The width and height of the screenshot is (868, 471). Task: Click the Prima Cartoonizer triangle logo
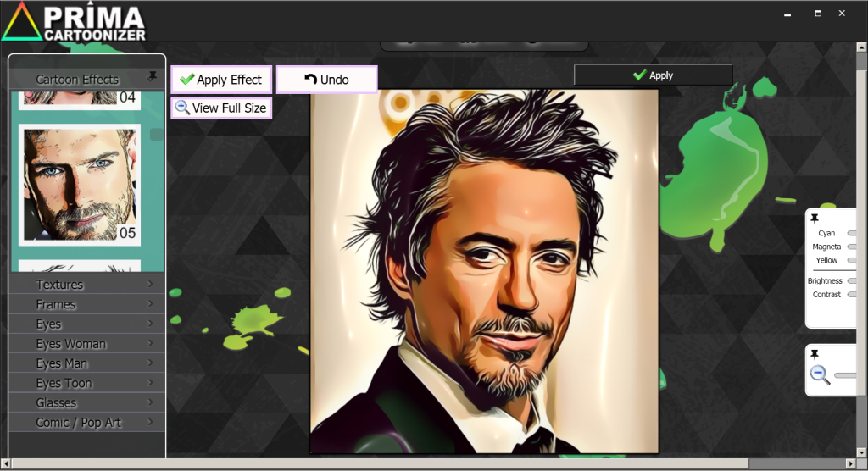point(19,21)
